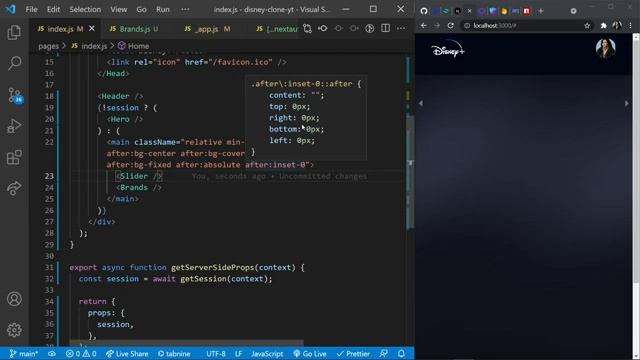Open more editor actions ellipsis

(x=401, y=29)
